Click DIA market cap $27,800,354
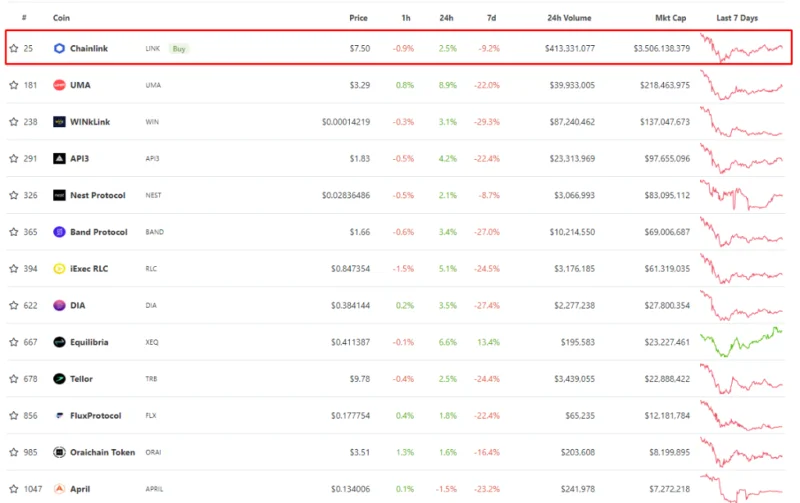Screen dimensions: 800x503 (667, 306)
